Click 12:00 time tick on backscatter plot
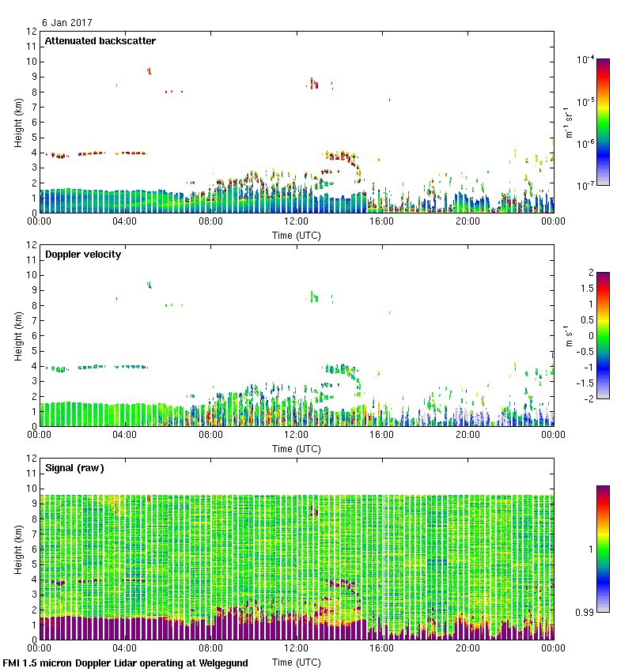The height and width of the screenshot is (672, 617). (297, 221)
